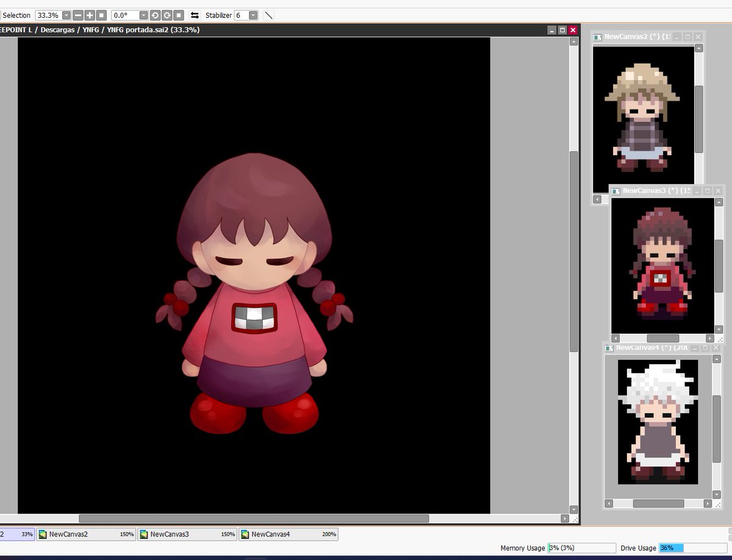Click the main canvas horizontal scrollbar thumb
Screen dimensions: 732x560
click(254, 519)
